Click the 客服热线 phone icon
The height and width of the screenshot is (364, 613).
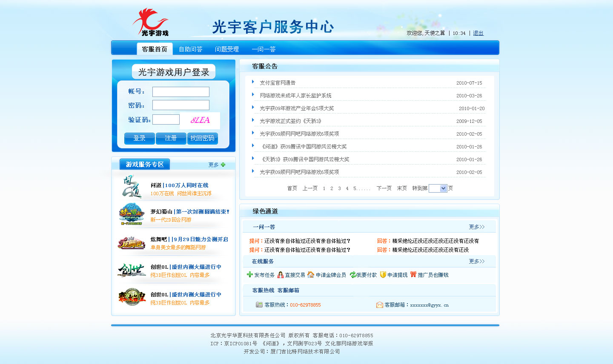pos(259,304)
